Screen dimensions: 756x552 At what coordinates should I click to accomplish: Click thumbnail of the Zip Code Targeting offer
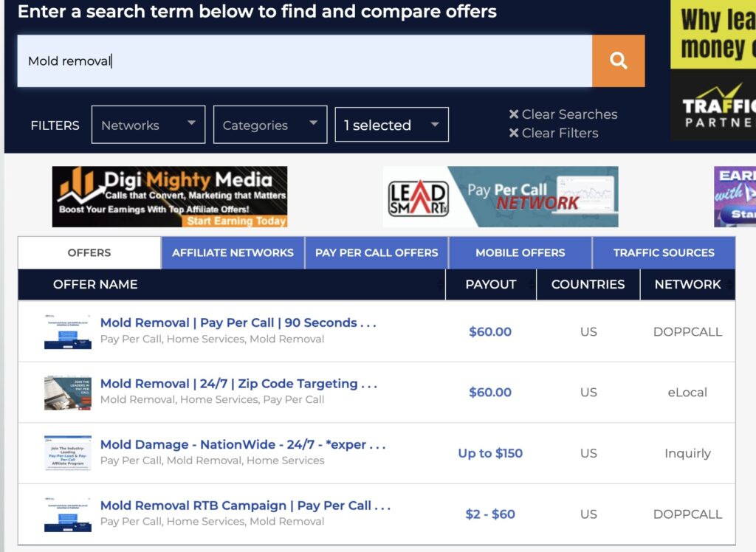click(x=67, y=393)
